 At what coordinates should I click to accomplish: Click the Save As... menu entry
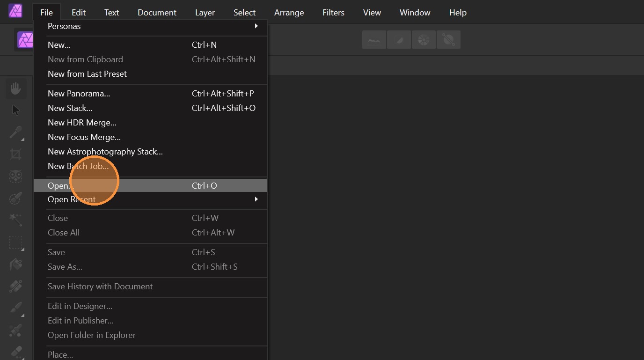click(151, 267)
